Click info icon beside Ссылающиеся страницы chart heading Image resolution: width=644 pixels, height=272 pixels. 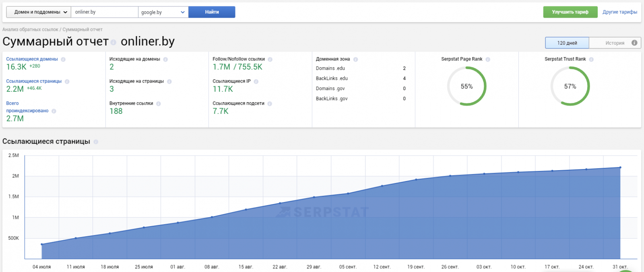click(x=96, y=142)
